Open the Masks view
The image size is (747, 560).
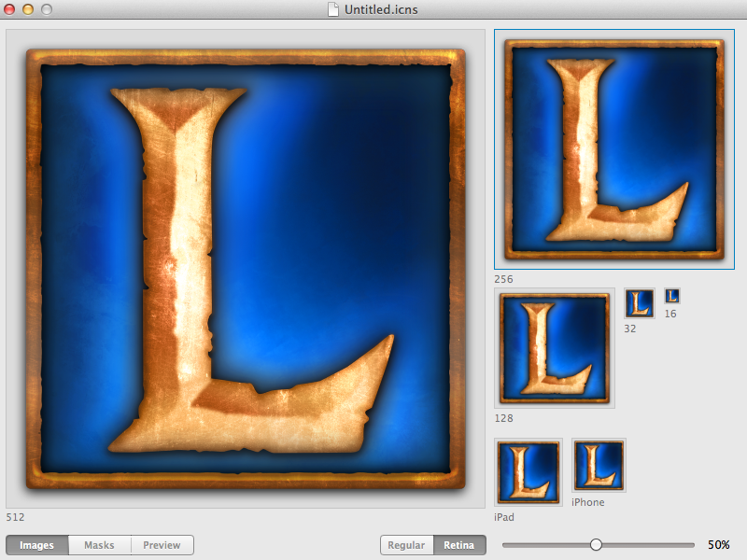click(x=99, y=545)
